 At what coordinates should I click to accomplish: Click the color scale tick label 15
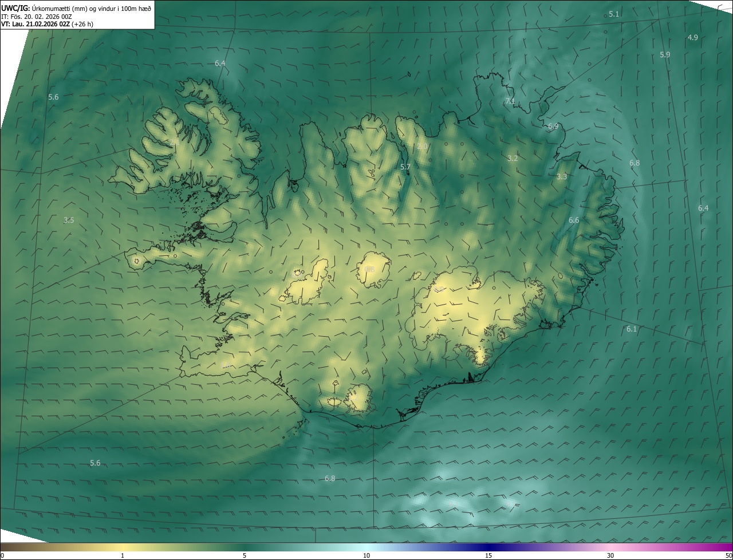[x=488, y=555]
